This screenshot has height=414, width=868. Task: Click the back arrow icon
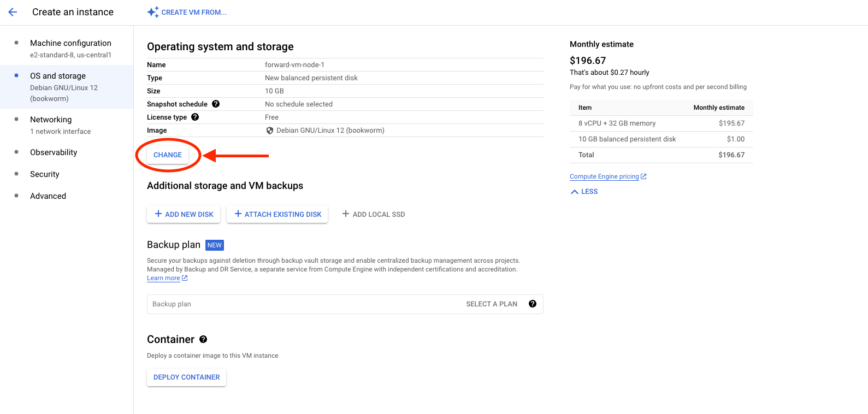coord(13,12)
